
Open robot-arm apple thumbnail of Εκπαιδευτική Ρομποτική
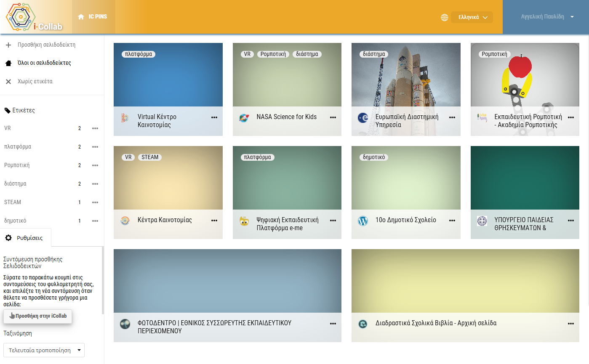(525, 75)
